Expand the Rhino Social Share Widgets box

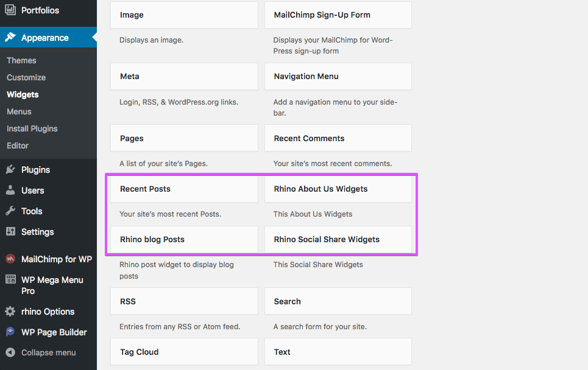tap(338, 239)
